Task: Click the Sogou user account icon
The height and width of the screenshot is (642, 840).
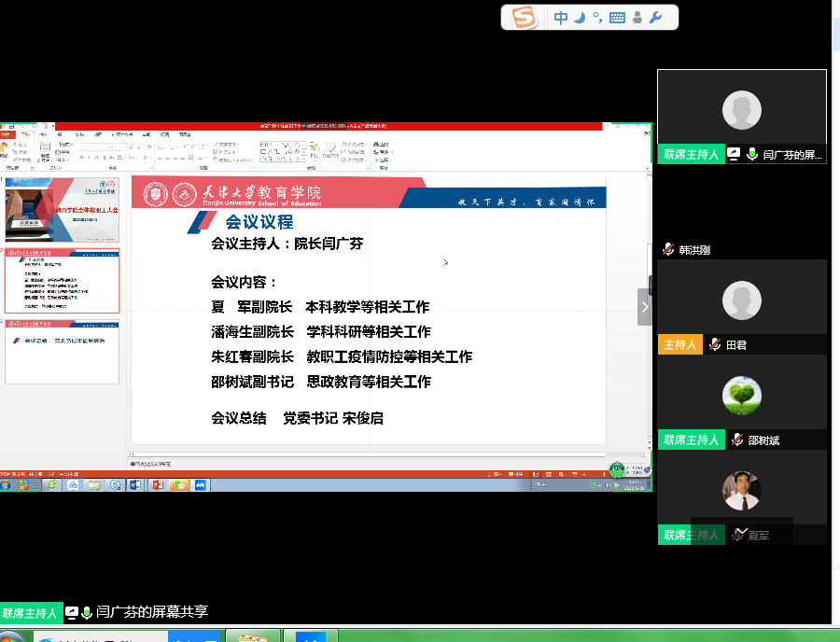Action: tap(637, 18)
